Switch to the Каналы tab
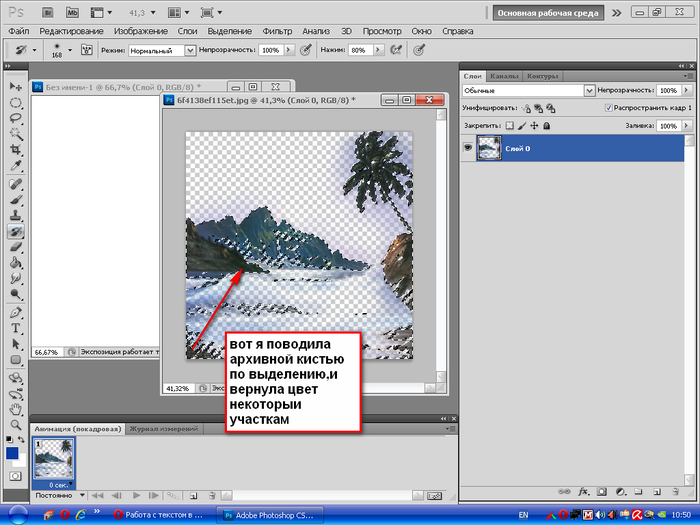Screen dimensions: 700x525 click(x=504, y=76)
